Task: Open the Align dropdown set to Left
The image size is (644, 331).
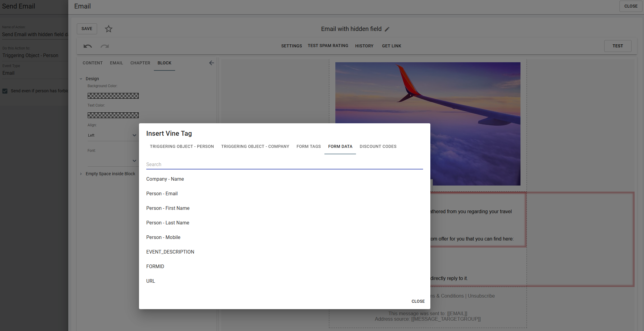Action: [112, 135]
